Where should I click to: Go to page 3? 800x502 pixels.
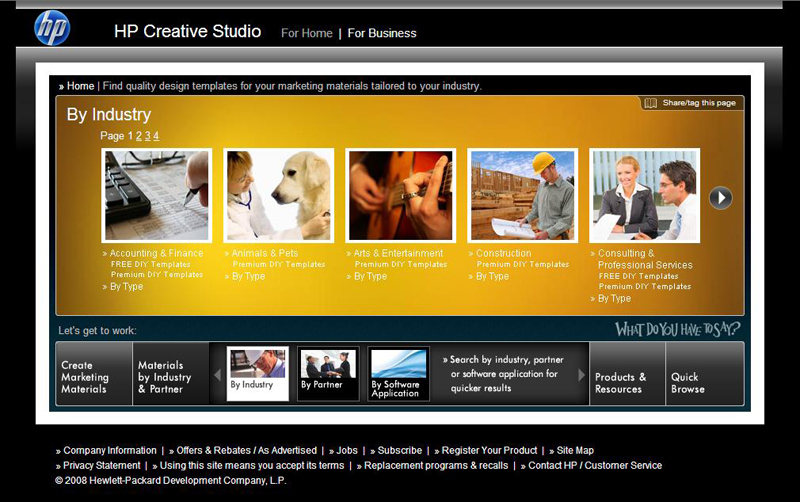click(x=147, y=136)
